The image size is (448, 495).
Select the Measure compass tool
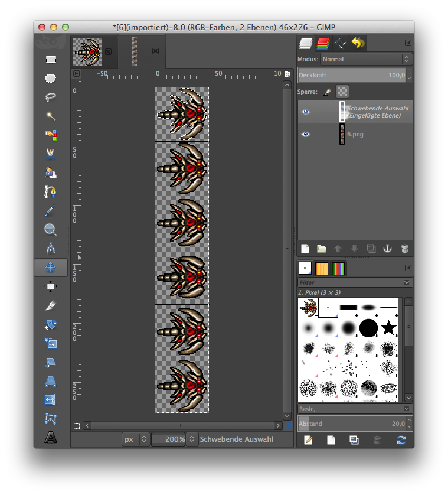point(51,249)
